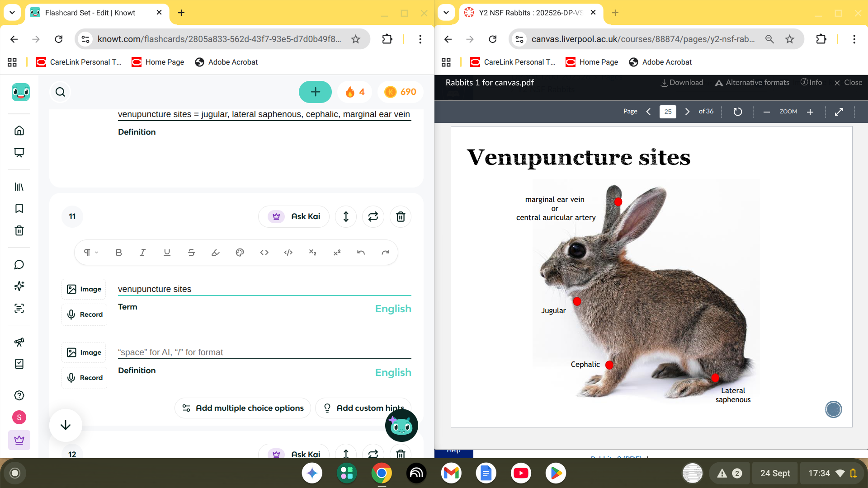Open the text color palette tool
This screenshot has width=868, height=488.
(x=240, y=253)
